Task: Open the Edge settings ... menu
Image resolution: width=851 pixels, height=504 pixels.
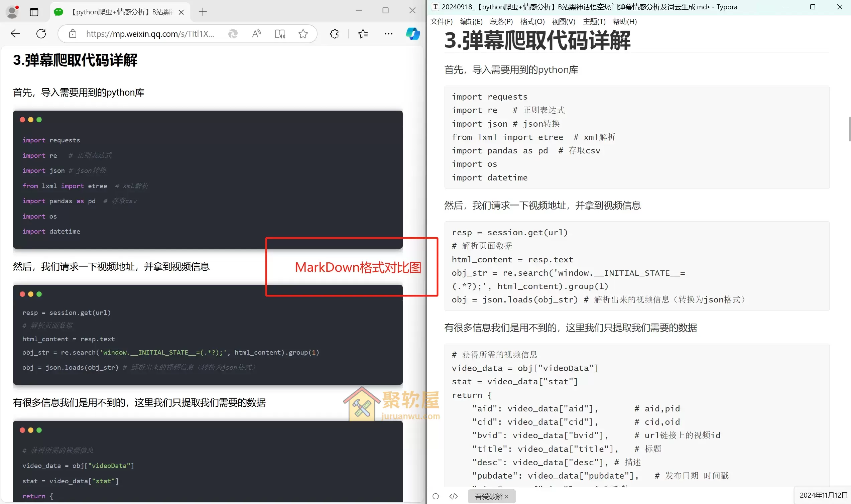Action: pyautogui.click(x=388, y=34)
